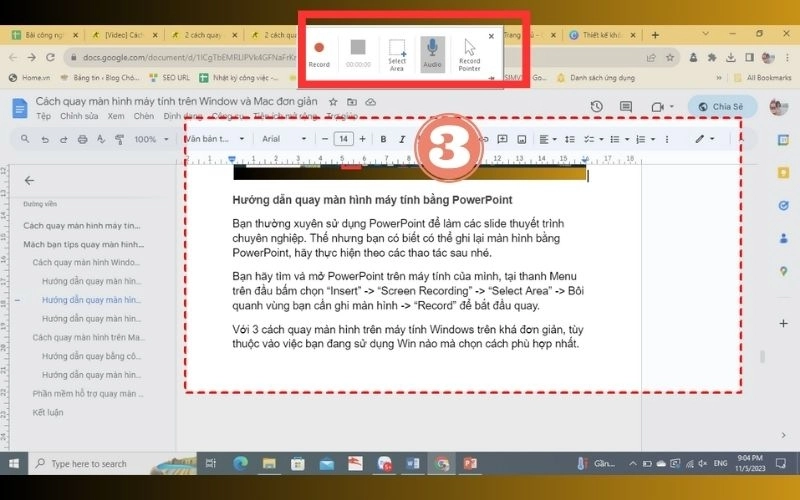Click the Chia Sẻ share button
The width and height of the screenshot is (800, 500).
[721, 107]
